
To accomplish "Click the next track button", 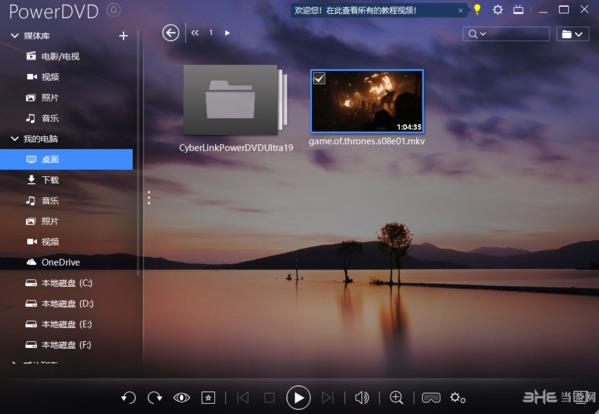I will click(x=327, y=398).
